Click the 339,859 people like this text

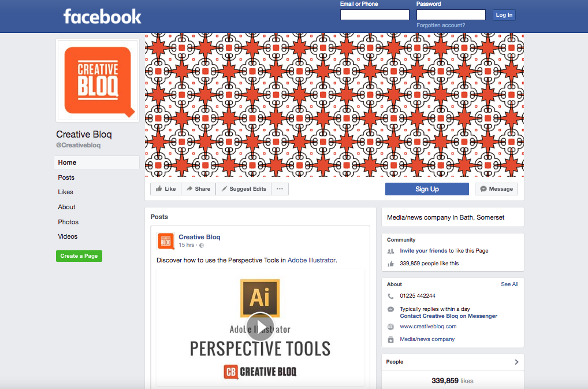[429, 264]
